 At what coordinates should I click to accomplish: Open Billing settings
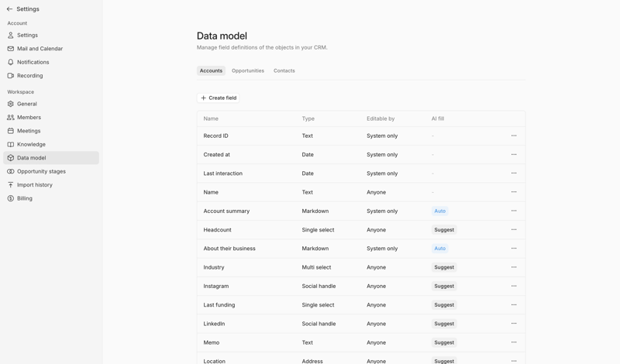pyautogui.click(x=25, y=198)
